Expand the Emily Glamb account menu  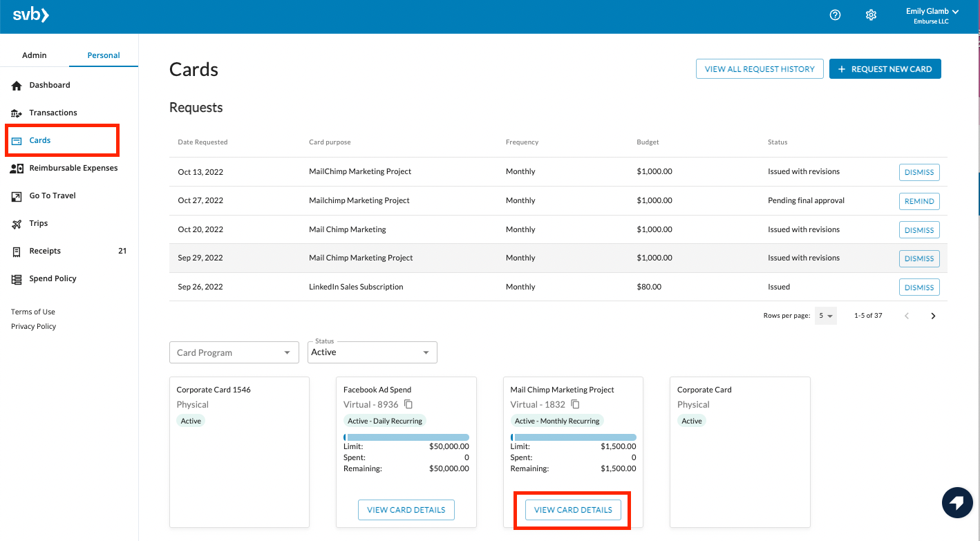(x=932, y=15)
